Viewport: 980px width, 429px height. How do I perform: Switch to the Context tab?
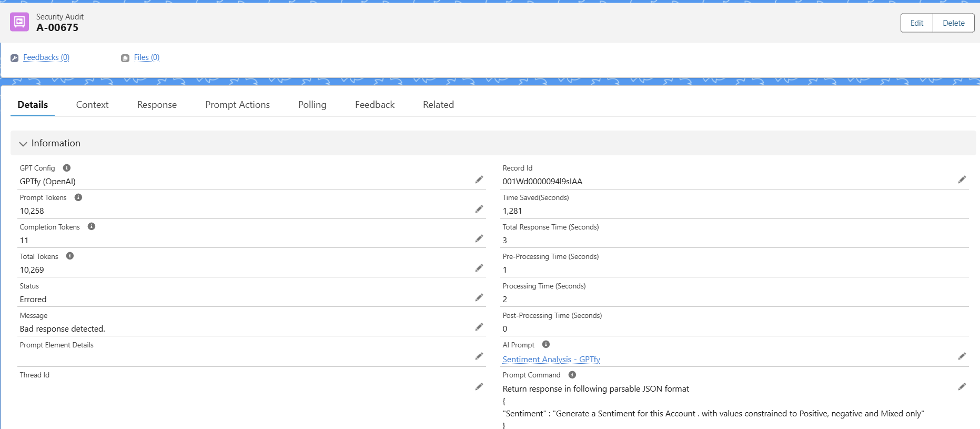92,105
